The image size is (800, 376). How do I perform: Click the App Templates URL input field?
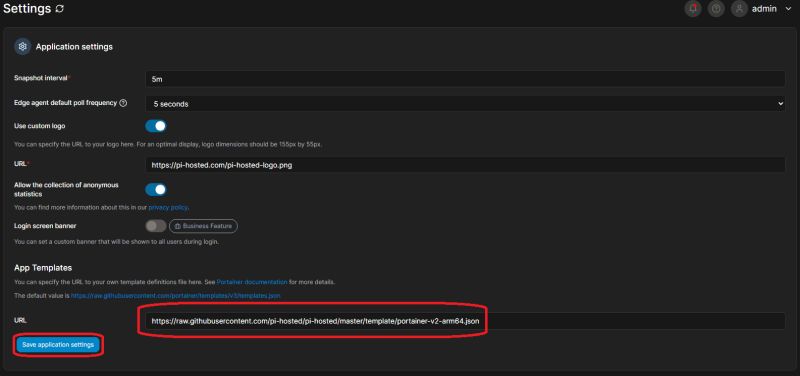465,321
